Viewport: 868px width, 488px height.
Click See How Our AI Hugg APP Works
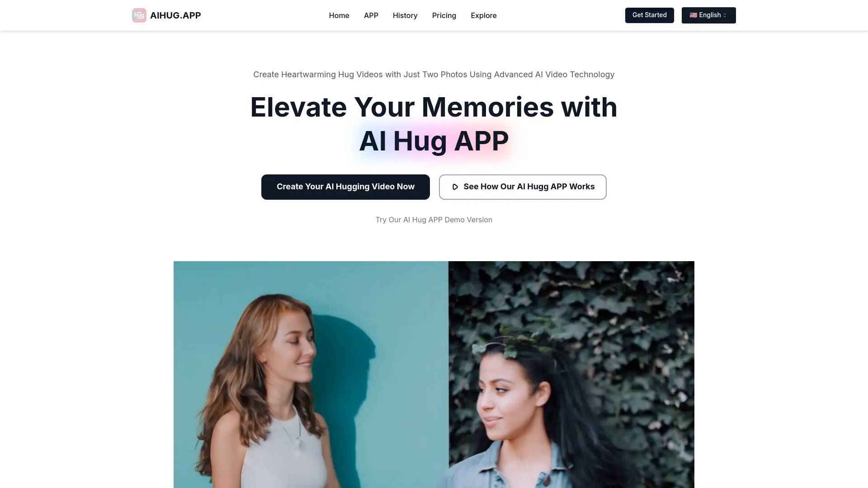coord(523,187)
